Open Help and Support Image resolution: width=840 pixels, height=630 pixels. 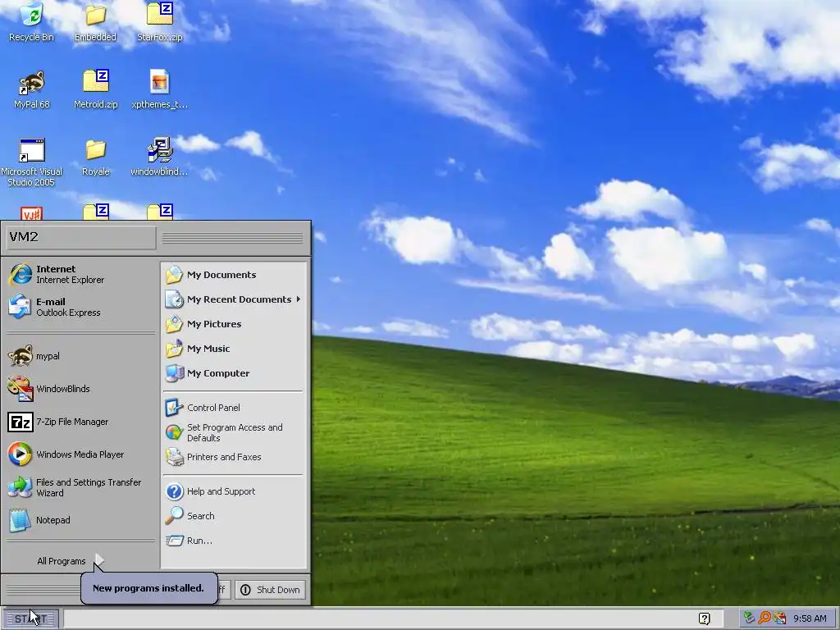click(234, 491)
